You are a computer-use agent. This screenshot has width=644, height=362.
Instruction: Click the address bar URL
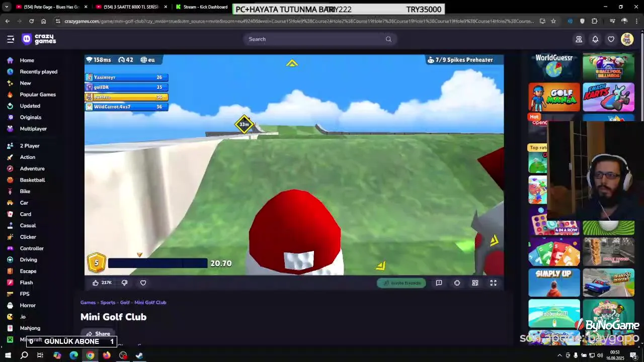pyautogui.click(x=299, y=21)
